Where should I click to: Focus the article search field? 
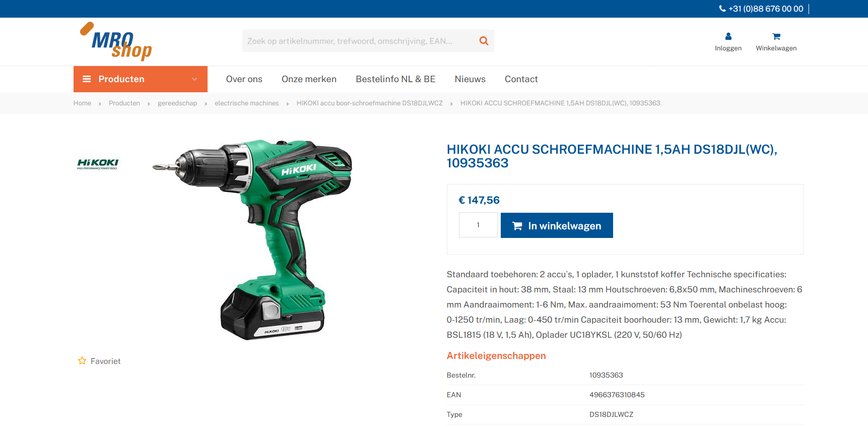point(360,41)
